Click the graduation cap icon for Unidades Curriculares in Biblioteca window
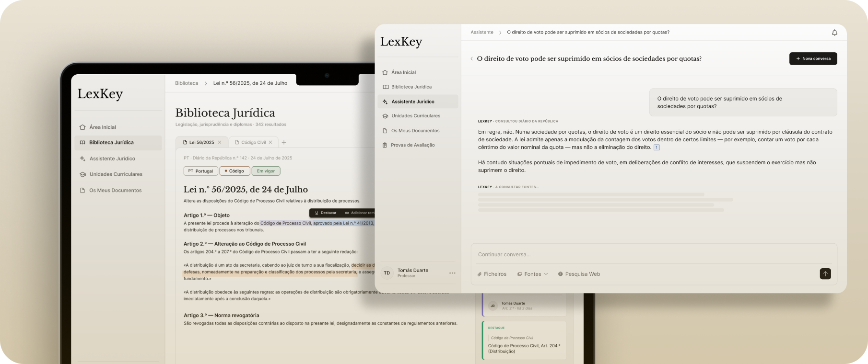 82,174
